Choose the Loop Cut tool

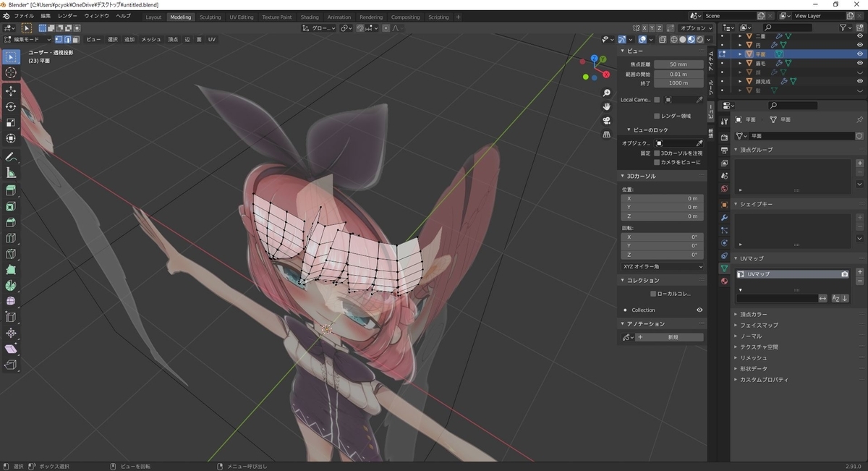pyautogui.click(x=11, y=238)
